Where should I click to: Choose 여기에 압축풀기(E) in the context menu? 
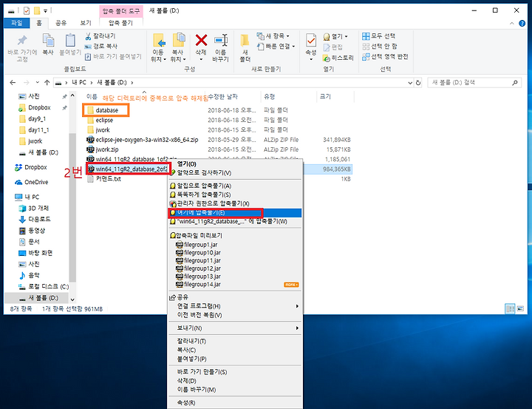pos(235,213)
